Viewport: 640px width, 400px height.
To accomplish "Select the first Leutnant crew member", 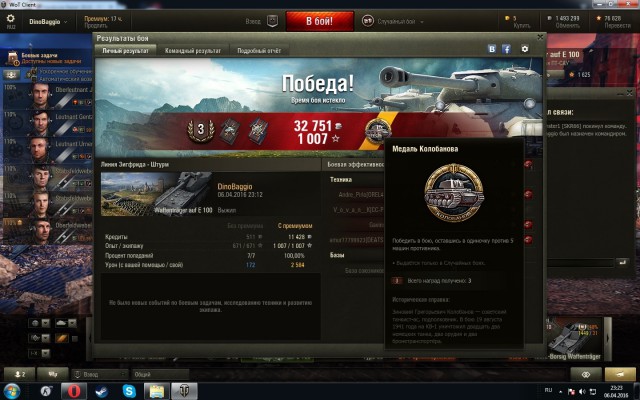I will pos(41,122).
